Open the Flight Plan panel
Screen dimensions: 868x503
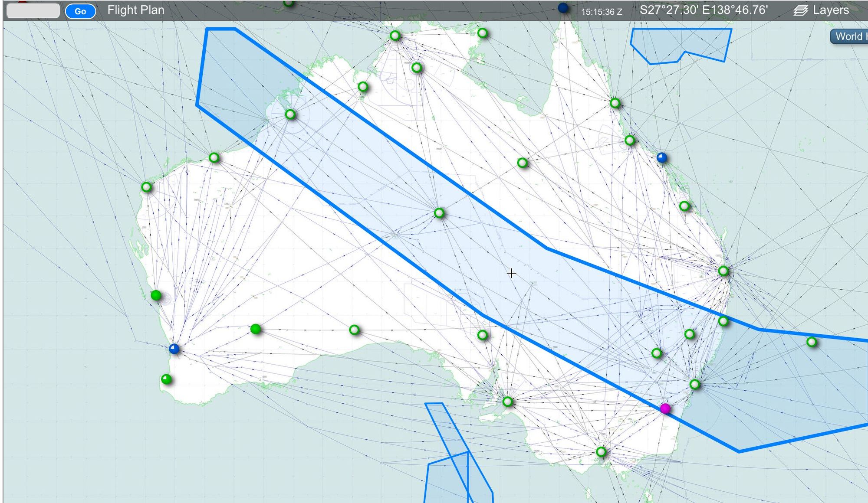click(136, 10)
